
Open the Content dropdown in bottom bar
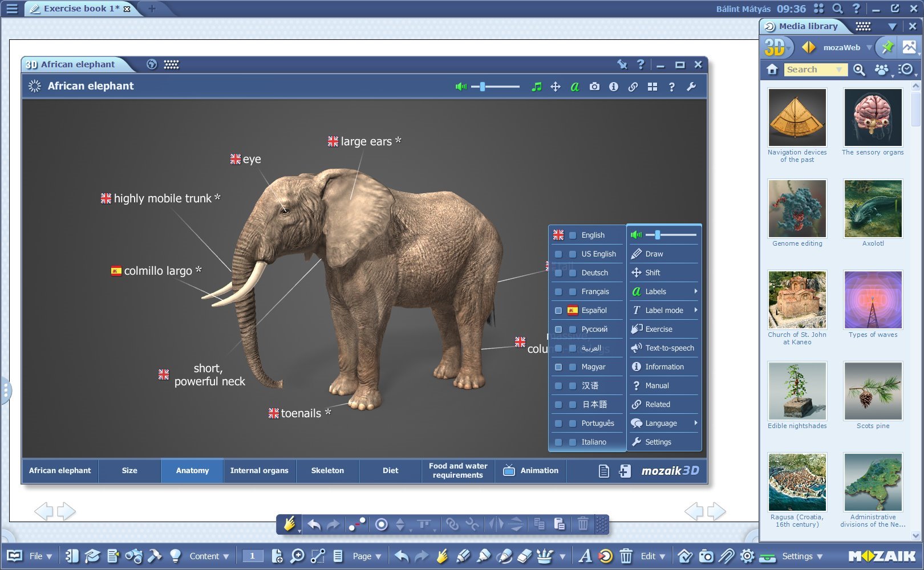[209, 556]
